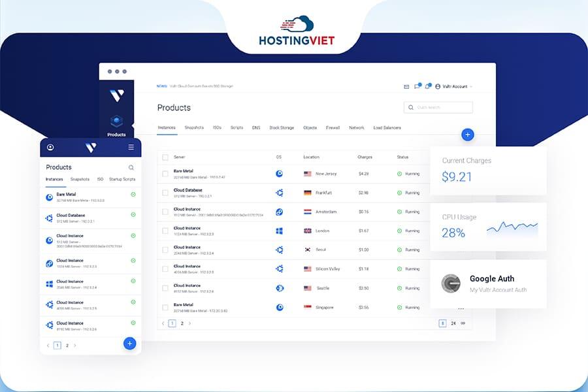Select the Products cube icon in sidebar
588x392 pixels.
click(117, 121)
